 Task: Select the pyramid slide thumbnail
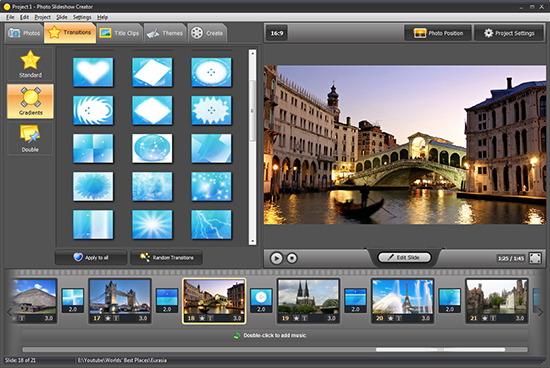pyautogui.click(x=34, y=301)
